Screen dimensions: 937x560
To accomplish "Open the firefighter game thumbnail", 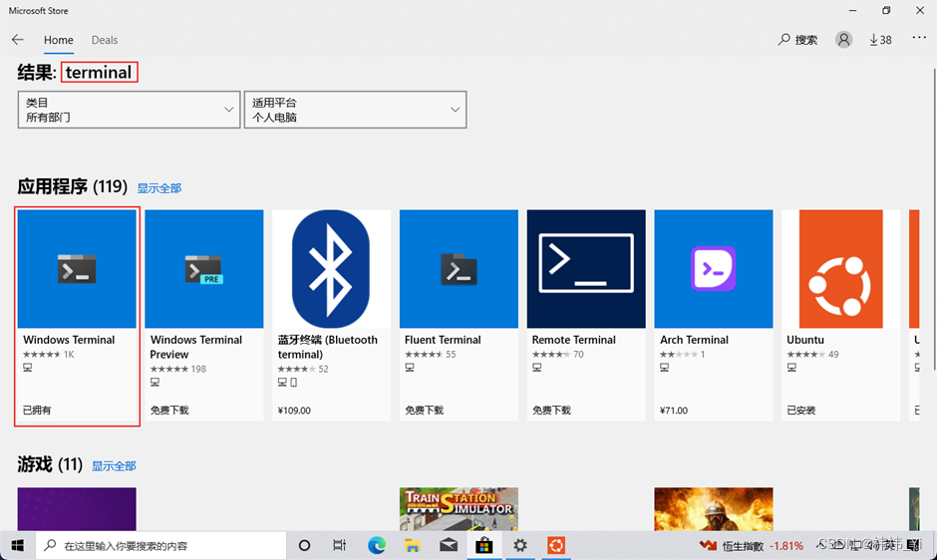I will (x=714, y=508).
